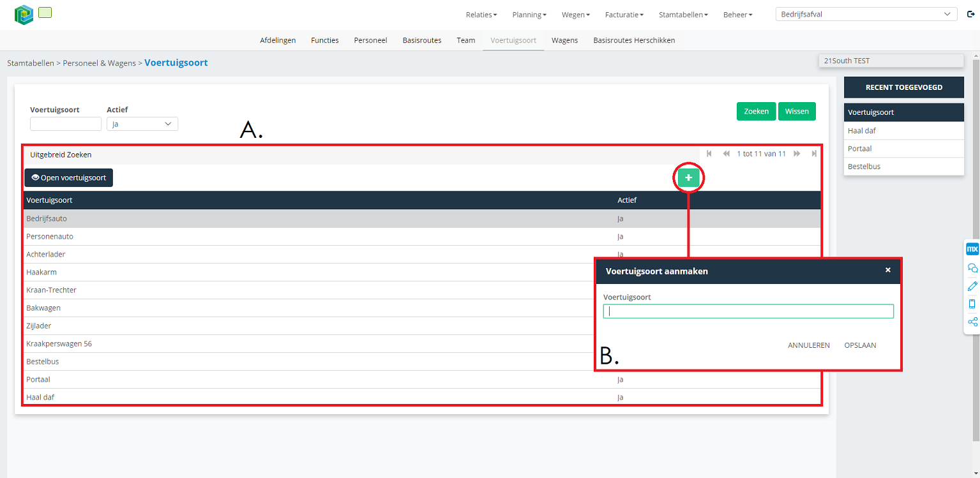
Task: Click Haal daf in Recent Toegevoegd
Action: pos(903,130)
